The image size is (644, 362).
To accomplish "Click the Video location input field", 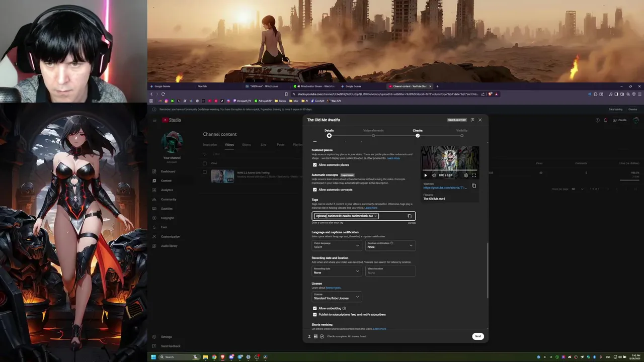I will click(390, 271).
